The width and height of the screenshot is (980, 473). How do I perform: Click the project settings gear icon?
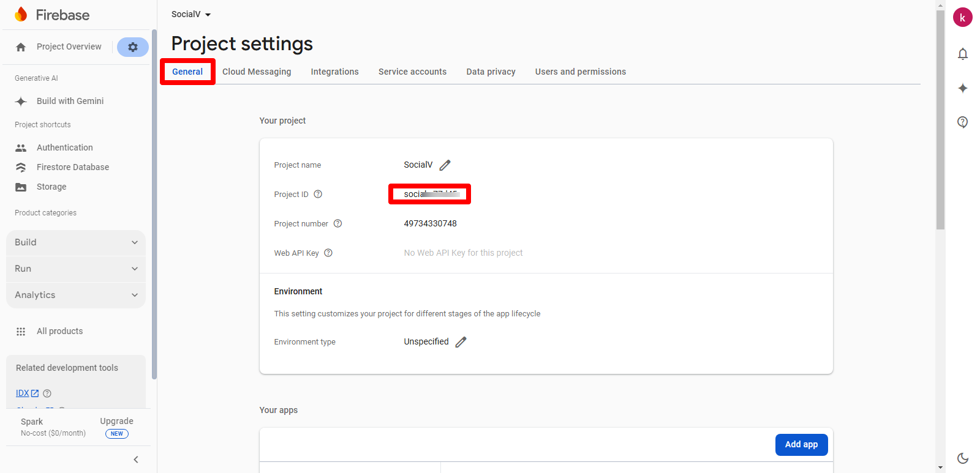(x=133, y=47)
